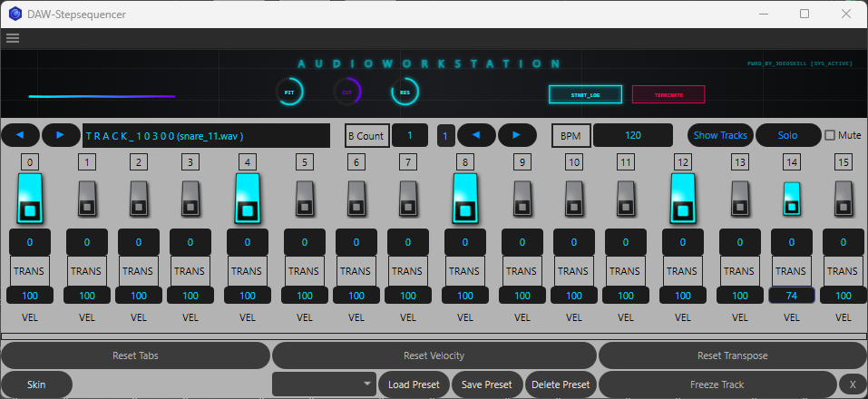Enable step 5 switch

coord(305,198)
